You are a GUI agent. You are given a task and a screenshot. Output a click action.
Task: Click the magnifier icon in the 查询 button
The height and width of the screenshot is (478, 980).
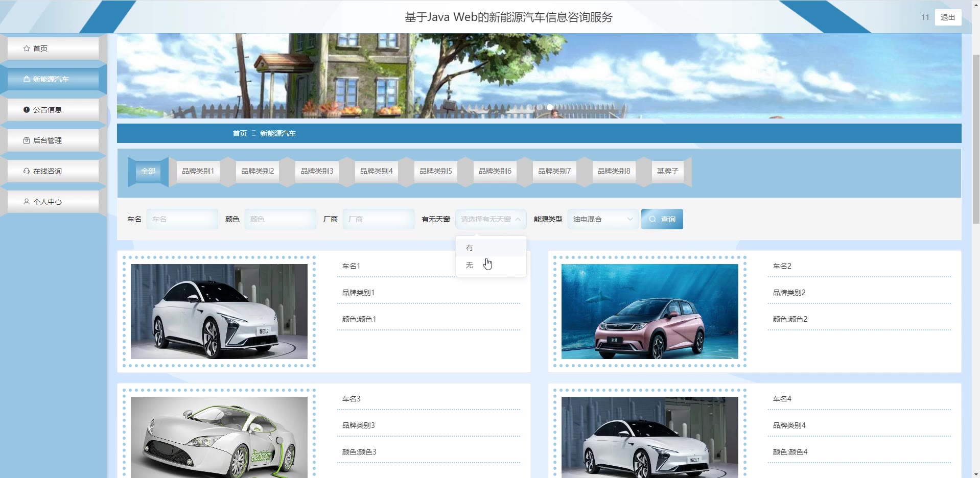[652, 219]
